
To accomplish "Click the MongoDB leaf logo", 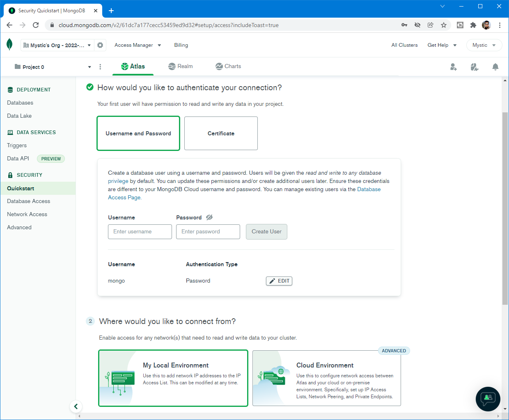I will tap(9, 45).
